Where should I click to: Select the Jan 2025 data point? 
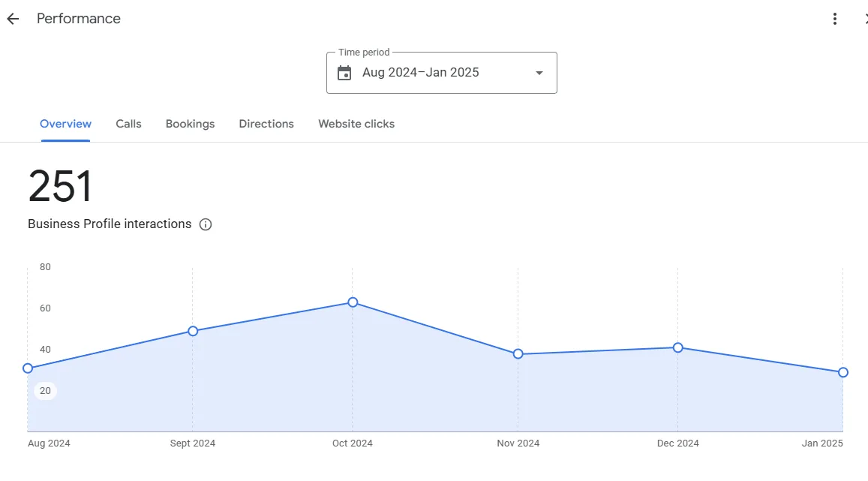[x=843, y=372]
